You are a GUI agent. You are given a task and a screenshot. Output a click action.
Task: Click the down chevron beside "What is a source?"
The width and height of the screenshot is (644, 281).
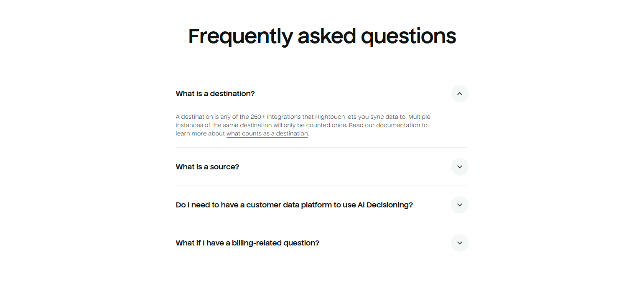(x=460, y=167)
